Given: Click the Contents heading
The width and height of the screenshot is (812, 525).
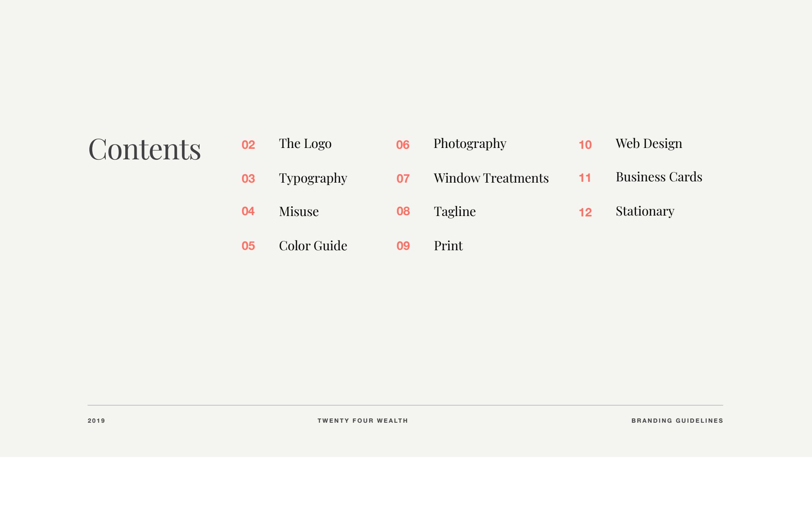Looking at the screenshot, I should point(144,149).
